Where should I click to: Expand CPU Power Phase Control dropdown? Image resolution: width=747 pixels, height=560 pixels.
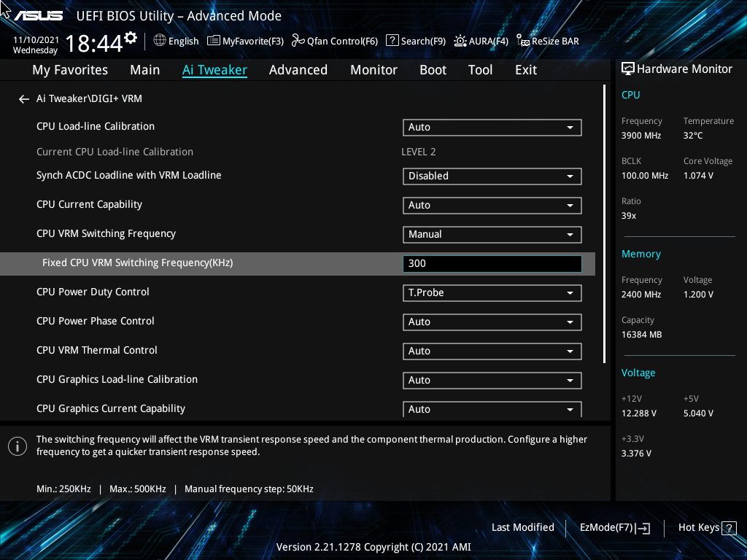[492, 322]
